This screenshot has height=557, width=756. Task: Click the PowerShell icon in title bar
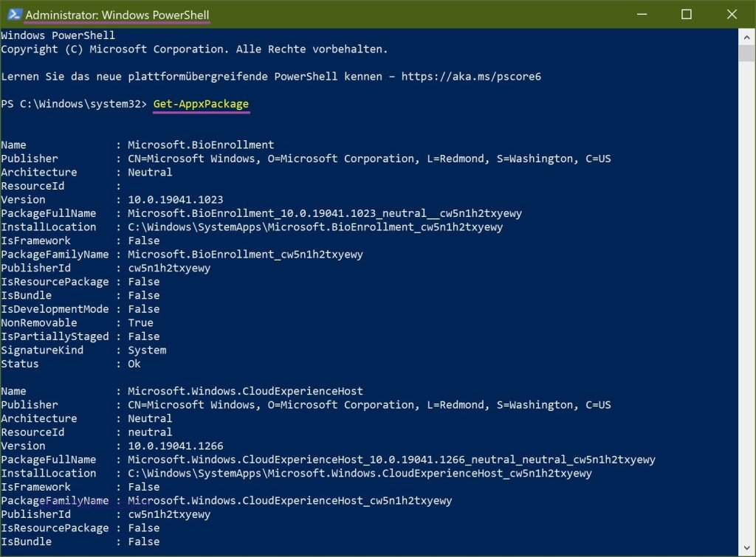tap(13, 15)
